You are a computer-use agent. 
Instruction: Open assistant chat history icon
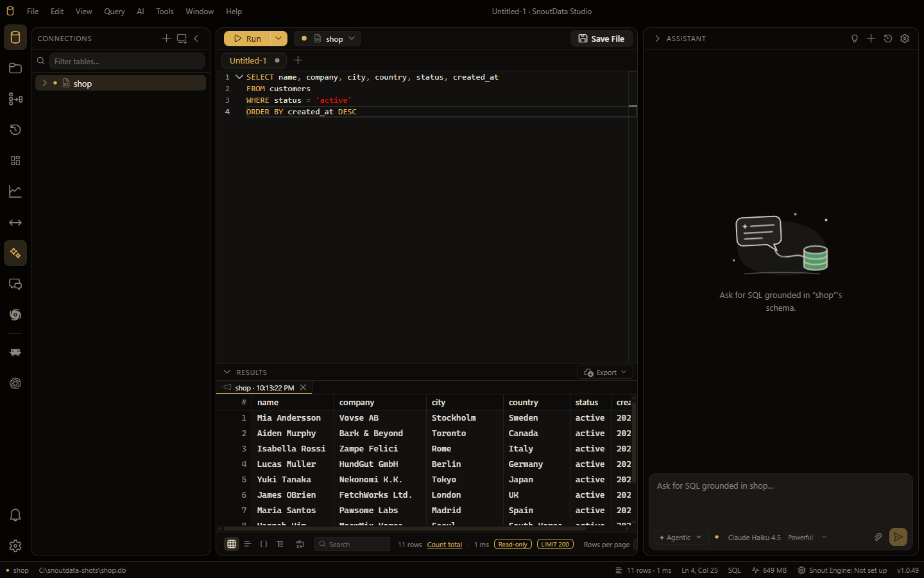point(888,39)
